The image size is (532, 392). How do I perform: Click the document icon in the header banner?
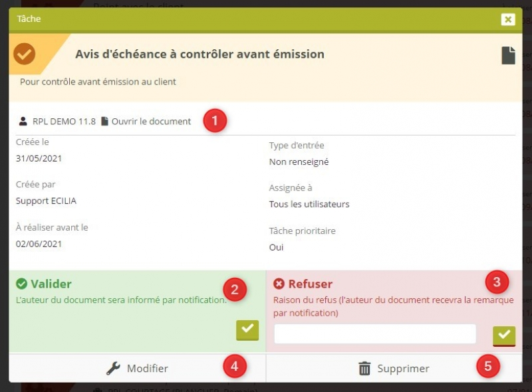pyautogui.click(x=508, y=56)
